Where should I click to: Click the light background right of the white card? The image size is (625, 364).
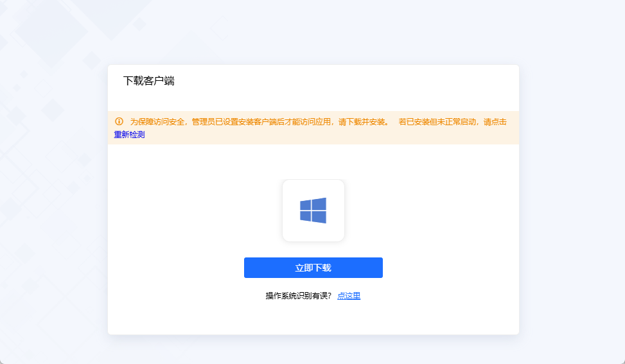pos(572,193)
